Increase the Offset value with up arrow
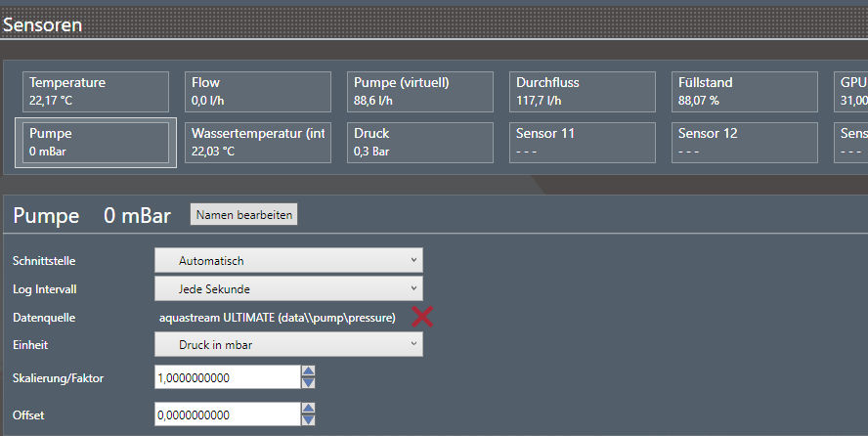 point(308,410)
